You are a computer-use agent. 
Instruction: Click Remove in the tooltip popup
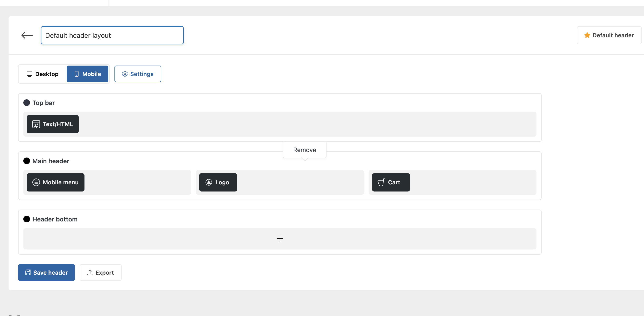point(304,150)
